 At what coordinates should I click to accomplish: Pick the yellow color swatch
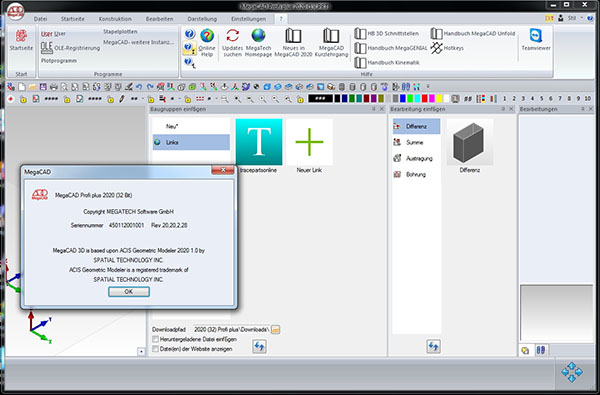coord(439,99)
